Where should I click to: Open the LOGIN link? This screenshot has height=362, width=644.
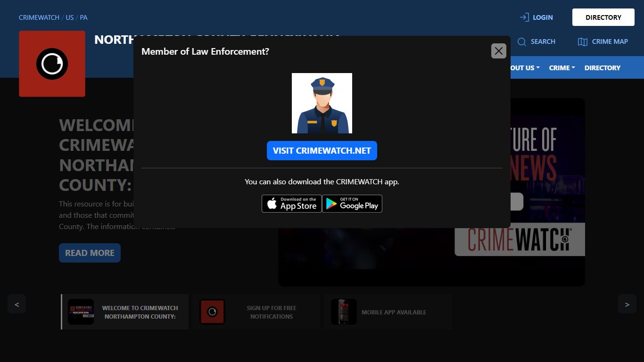[543, 17]
